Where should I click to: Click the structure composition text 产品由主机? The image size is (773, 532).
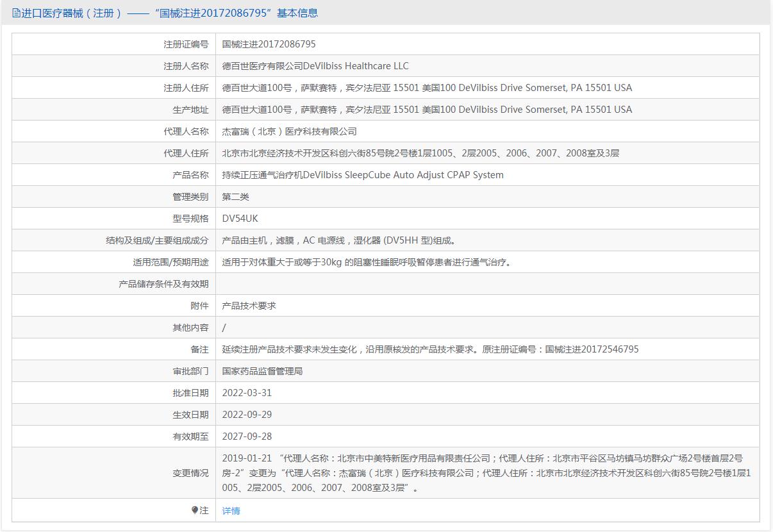pyautogui.click(x=340, y=240)
